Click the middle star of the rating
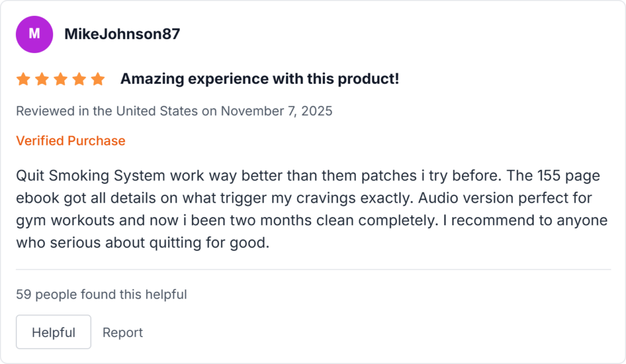626x364 pixels. [60, 78]
